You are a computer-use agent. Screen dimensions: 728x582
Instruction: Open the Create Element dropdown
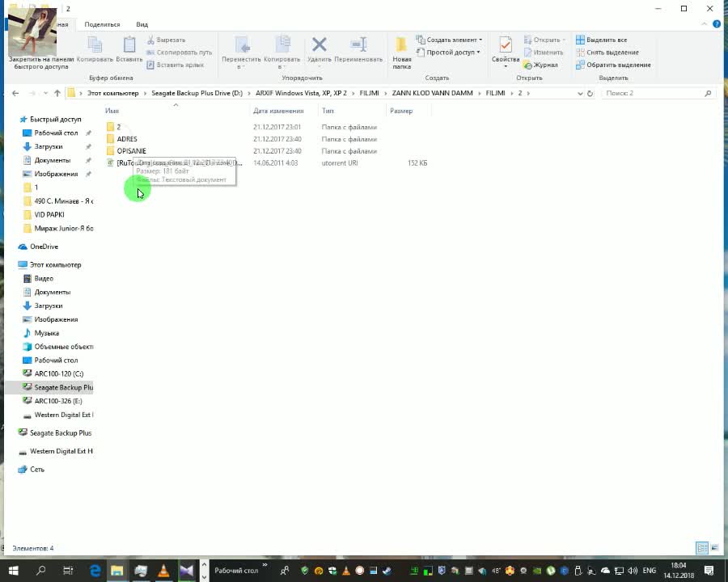point(449,40)
